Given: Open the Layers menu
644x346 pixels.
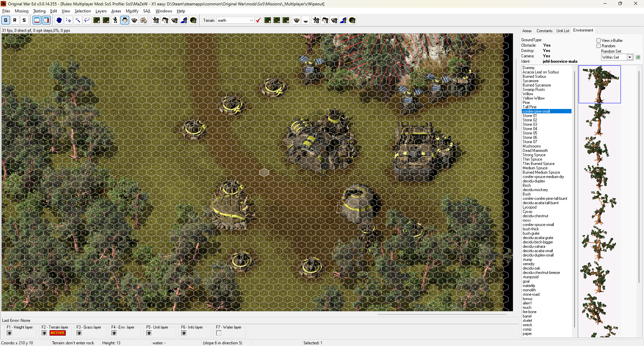Looking at the screenshot, I should click(101, 11).
